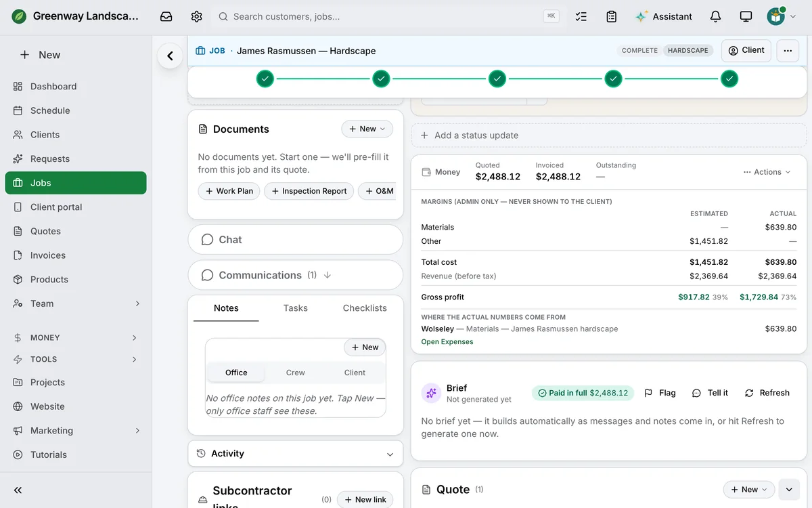Switch to the Tasks tab
812x508 pixels.
[x=296, y=308]
